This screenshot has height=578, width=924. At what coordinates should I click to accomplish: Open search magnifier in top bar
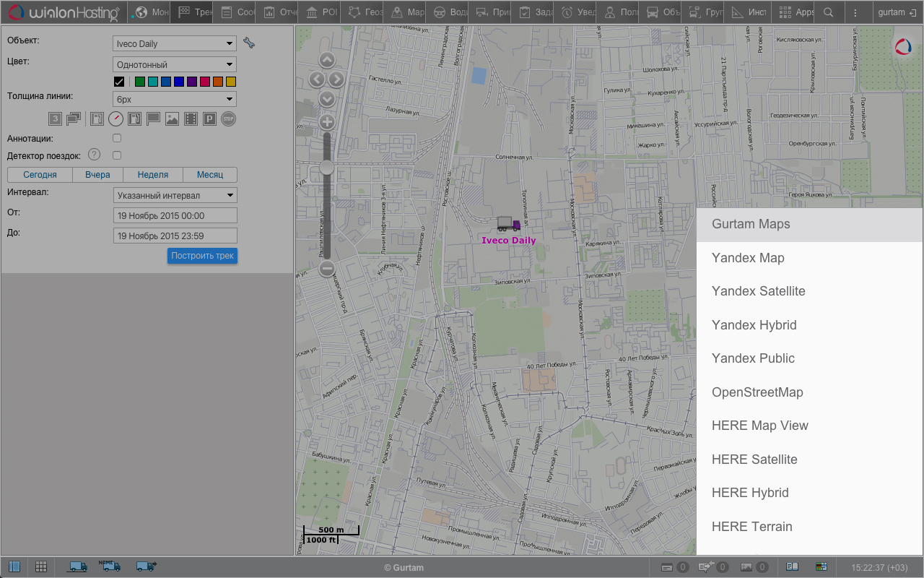(829, 12)
